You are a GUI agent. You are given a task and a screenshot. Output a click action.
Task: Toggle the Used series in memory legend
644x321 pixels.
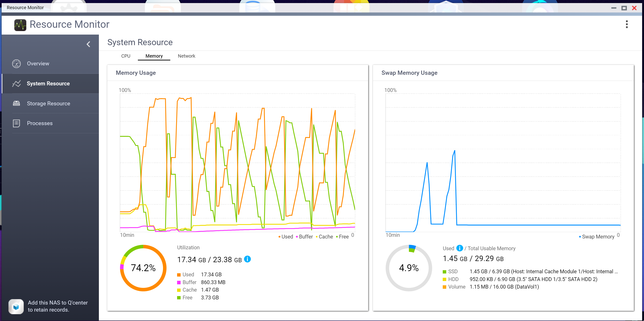(x=287, y=237)
